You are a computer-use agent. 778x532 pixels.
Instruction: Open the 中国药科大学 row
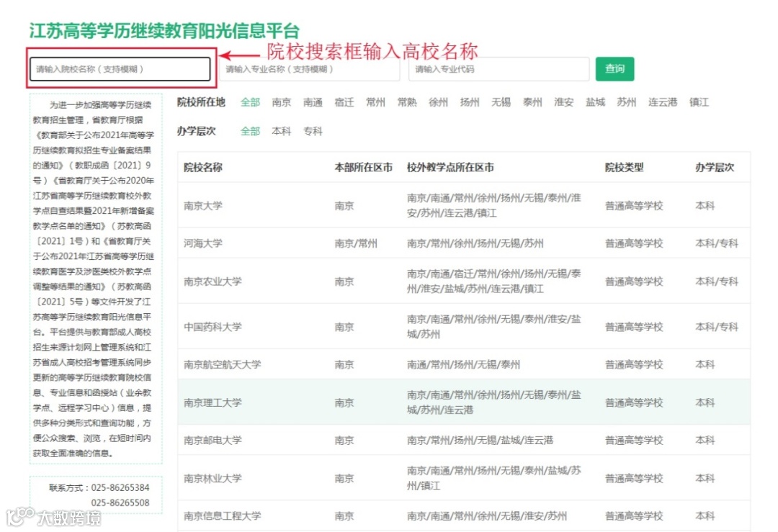click(464, 327)
